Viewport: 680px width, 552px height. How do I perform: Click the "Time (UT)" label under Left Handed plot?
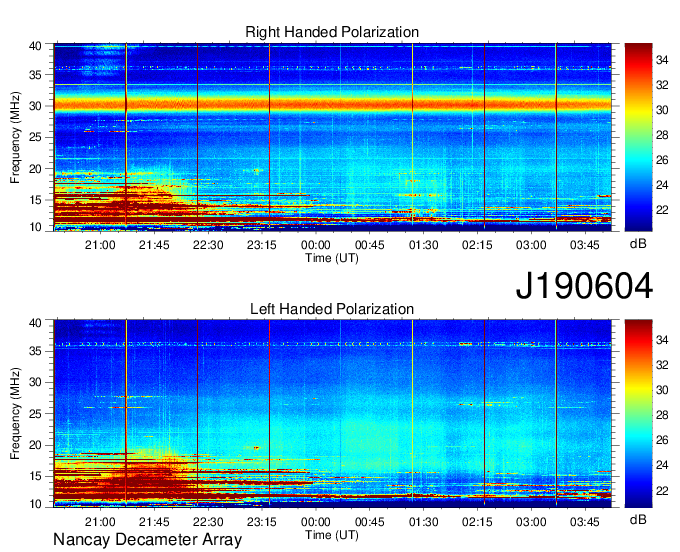tap(332, 535)
